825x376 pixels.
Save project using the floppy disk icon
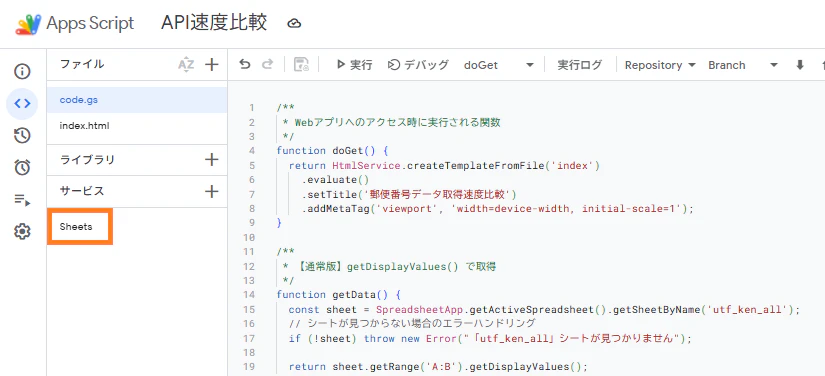(301, 65)
